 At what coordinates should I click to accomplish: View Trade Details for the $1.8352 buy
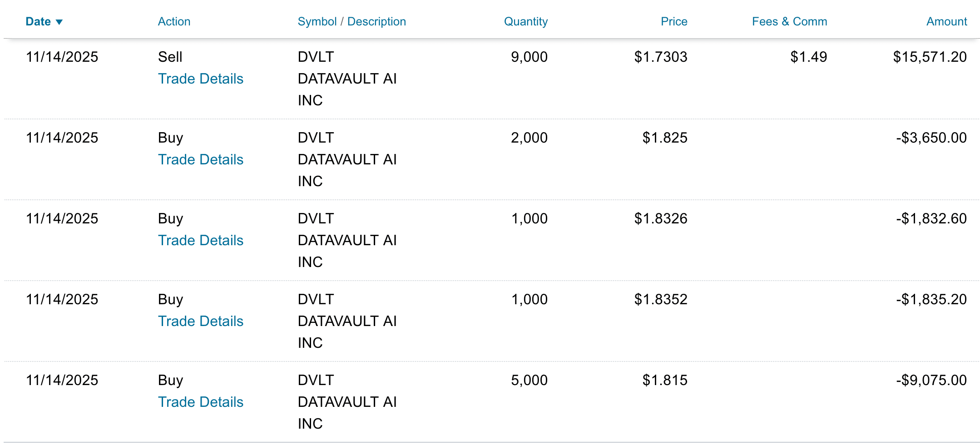[201, 321]
